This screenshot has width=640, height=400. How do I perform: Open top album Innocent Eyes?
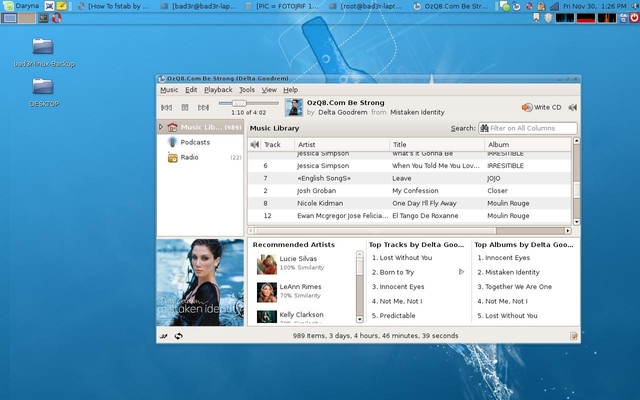pos(504,258)
